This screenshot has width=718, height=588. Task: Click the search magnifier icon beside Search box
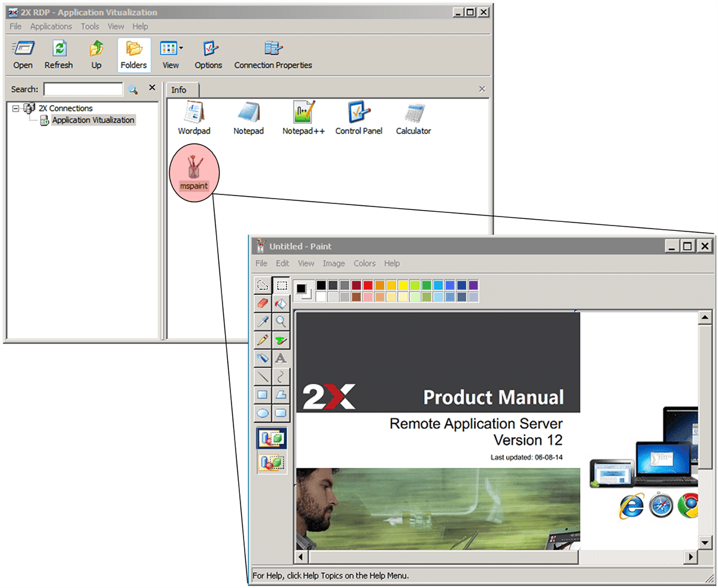click(x=133, y=90)
